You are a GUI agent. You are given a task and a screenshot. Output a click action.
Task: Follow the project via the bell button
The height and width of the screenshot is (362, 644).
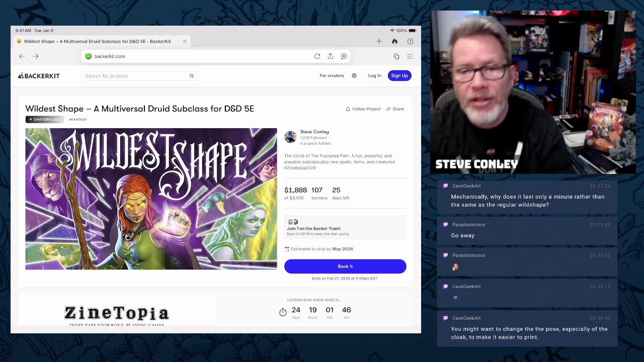(x=363, y=109)
